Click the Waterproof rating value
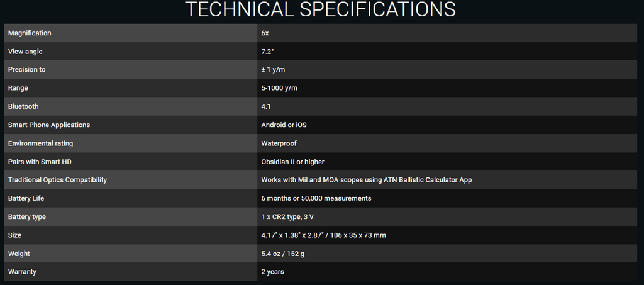 [x=279, y=143]
